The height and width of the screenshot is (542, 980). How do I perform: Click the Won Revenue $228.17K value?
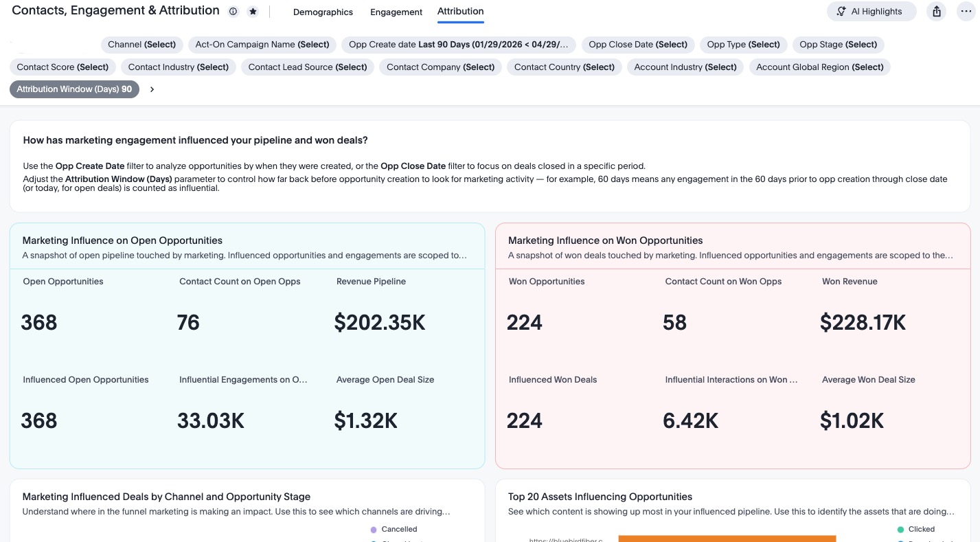(x=863, y=322)
